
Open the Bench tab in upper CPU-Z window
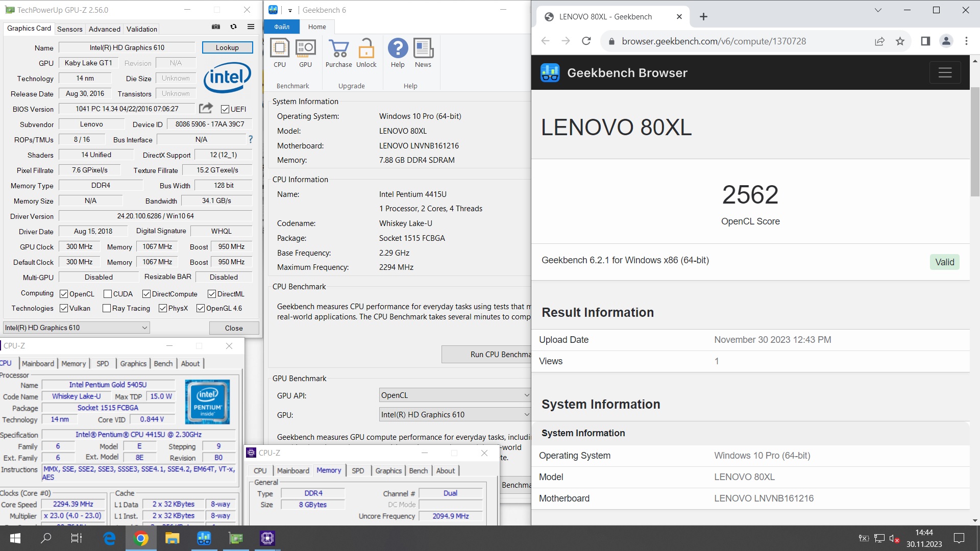click(x=163, y=364)
